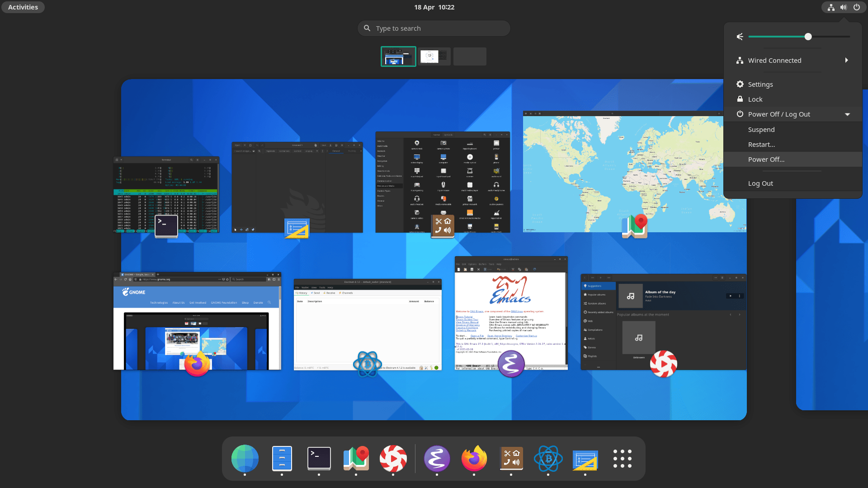
Task: Open Glade interface designer dock icon
Action: (x=585, y=459)
